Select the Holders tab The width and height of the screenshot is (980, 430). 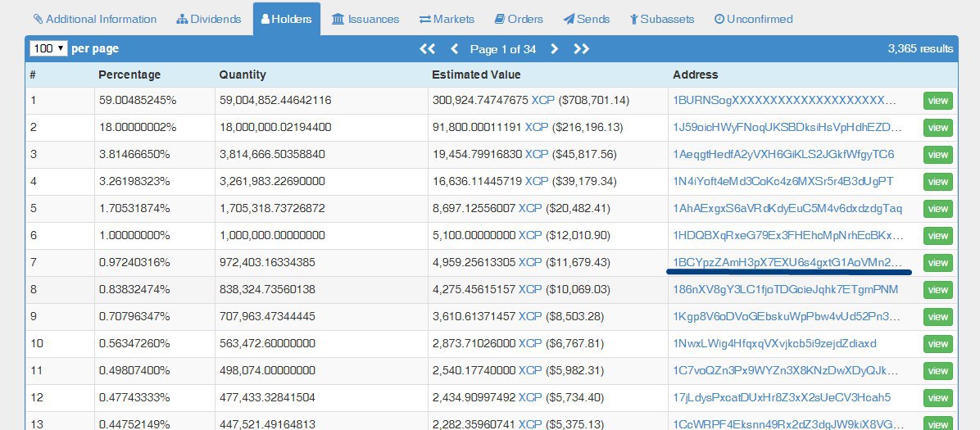click(286, 19)
